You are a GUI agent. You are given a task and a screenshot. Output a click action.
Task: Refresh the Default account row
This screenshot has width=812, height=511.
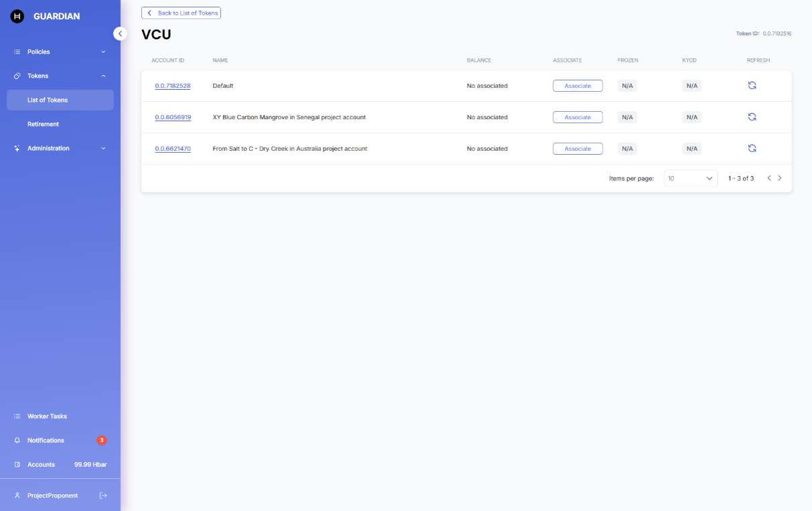752,86
